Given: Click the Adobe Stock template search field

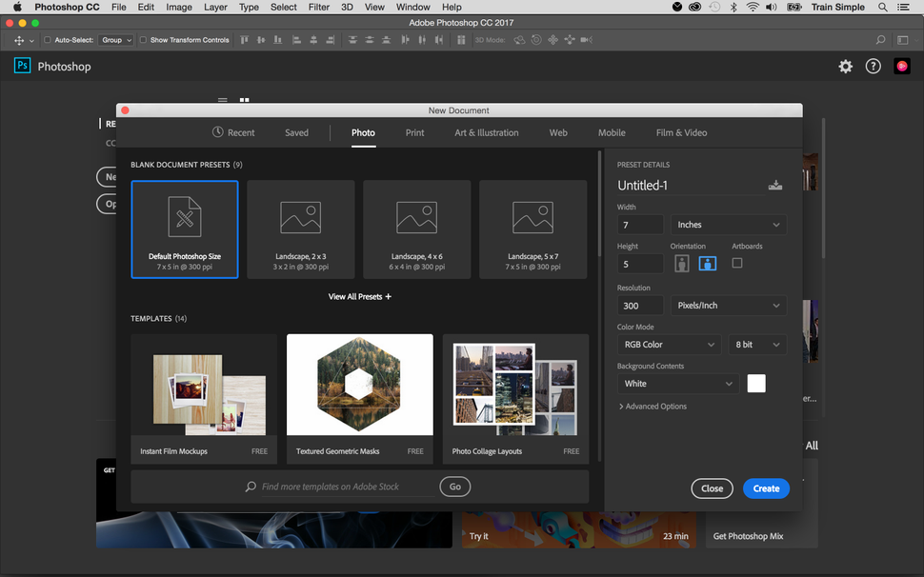Looking at the screenshot, I should tap(333, 486).
